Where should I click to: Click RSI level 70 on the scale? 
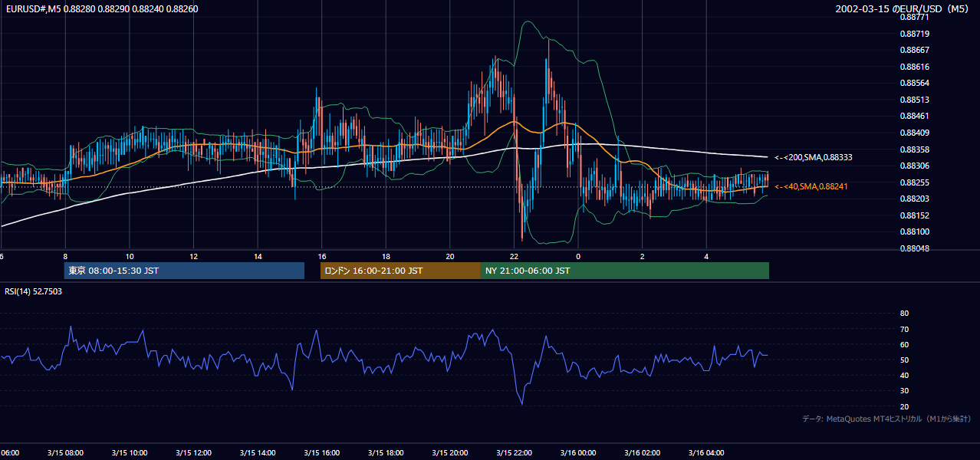tap(904, 329)
